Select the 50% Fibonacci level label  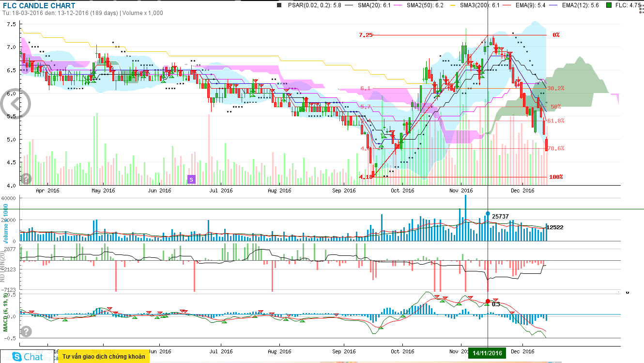coord(556,107)
